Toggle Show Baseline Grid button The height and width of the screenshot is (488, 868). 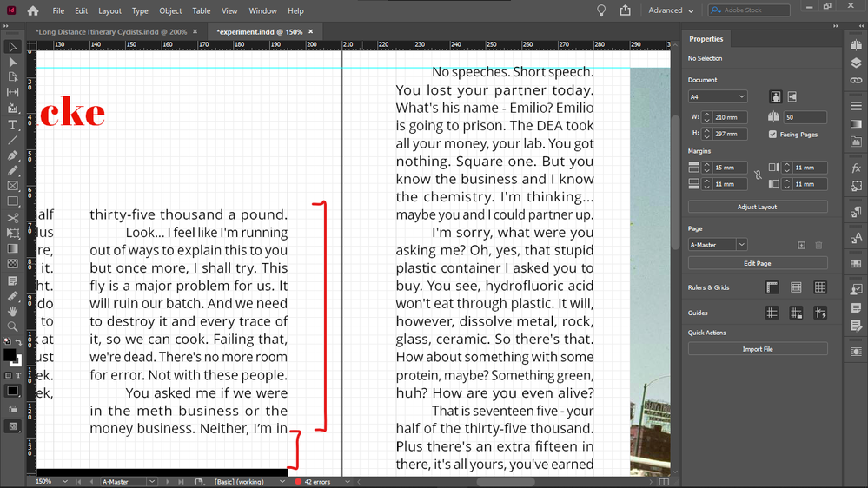click(x=796, y=287)
